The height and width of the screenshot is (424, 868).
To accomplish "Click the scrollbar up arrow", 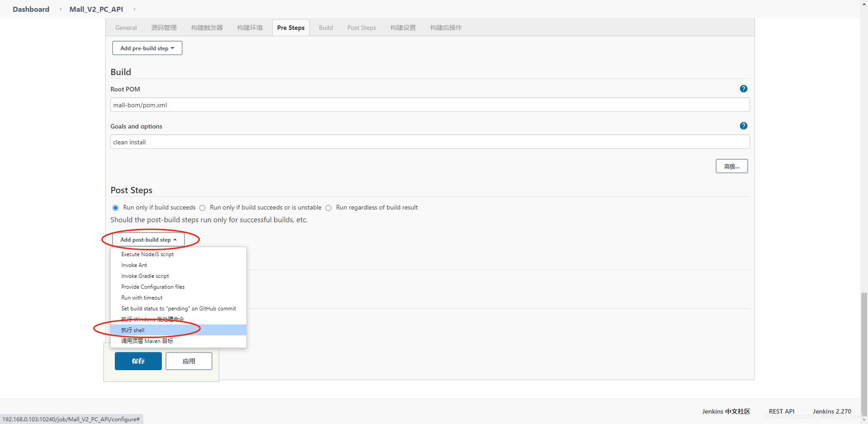I will pyautogui.click(x=864, y=3).
